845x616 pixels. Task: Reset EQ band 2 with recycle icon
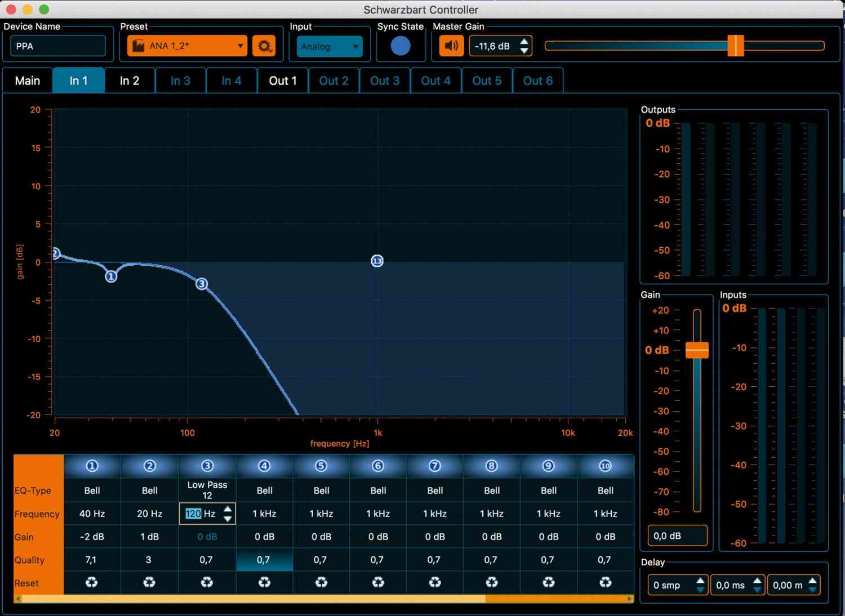[x=149, y=582]
